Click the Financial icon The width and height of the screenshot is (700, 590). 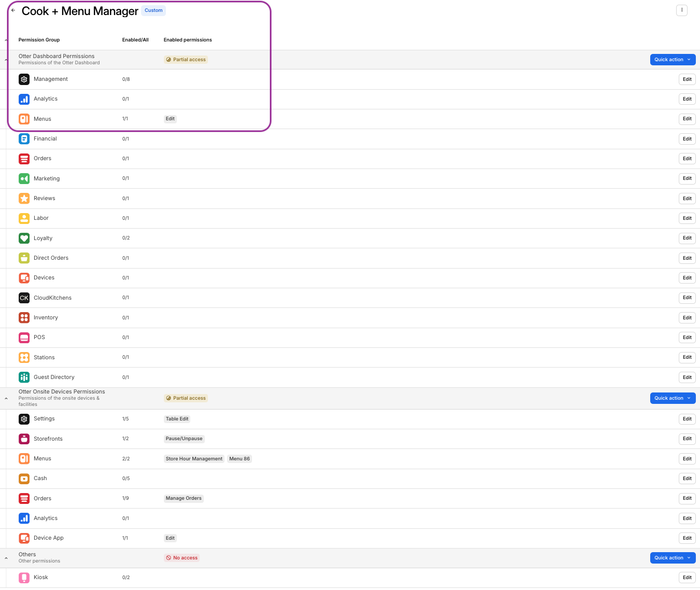[24, 139]
